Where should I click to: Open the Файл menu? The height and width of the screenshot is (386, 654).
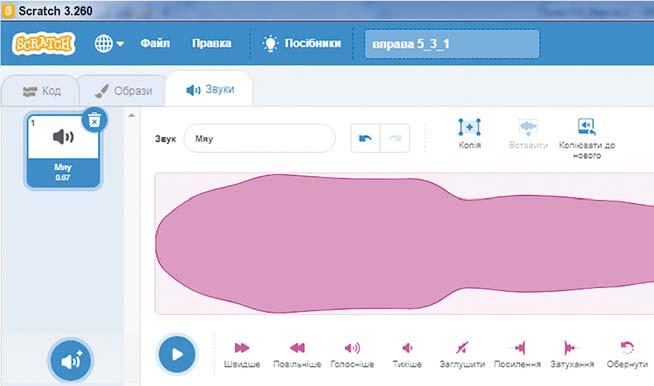click(x=155, y=43)
